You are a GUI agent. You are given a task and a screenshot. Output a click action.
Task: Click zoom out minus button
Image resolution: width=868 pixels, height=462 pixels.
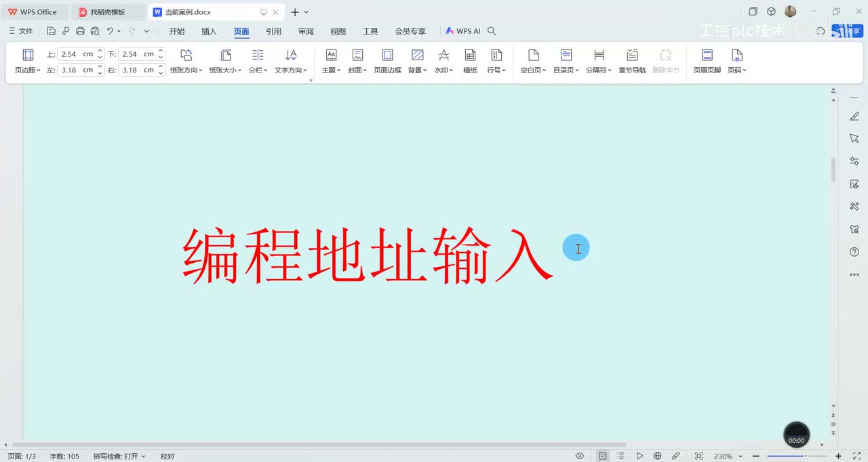click(x=756, y=456)
